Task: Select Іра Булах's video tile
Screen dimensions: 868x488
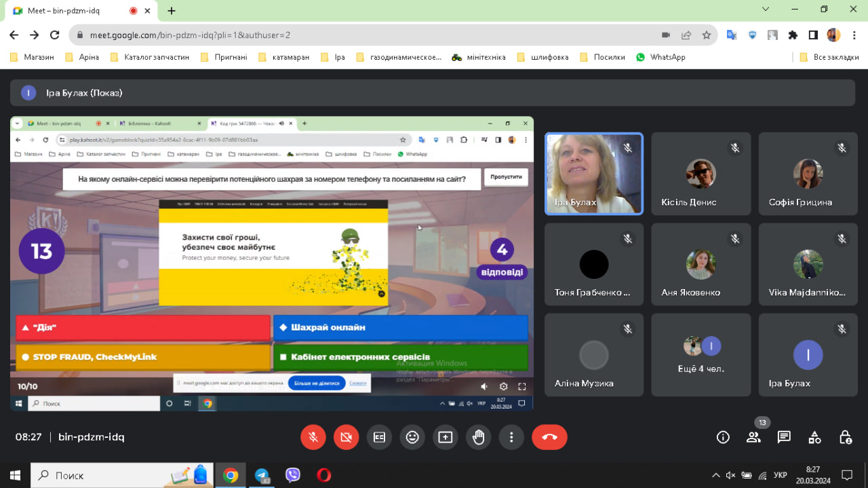Action: pos(594,174)
